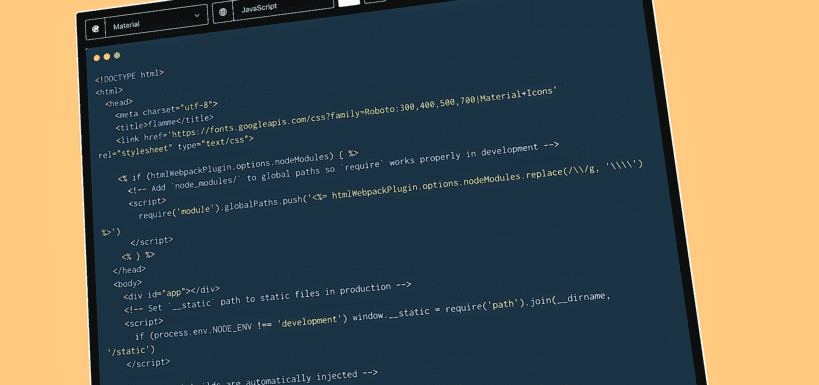Screen dimensions: 819x385
Task: Click the theme palette icon beside Material
Action: tap(96, 29)
